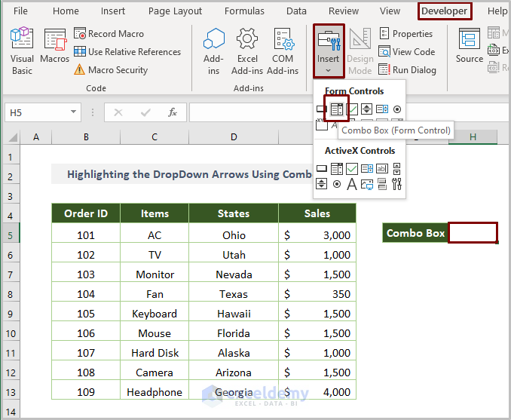Insert ActiveX Combo Box control
The image size is (511, 420).
(x=337, y=169)
